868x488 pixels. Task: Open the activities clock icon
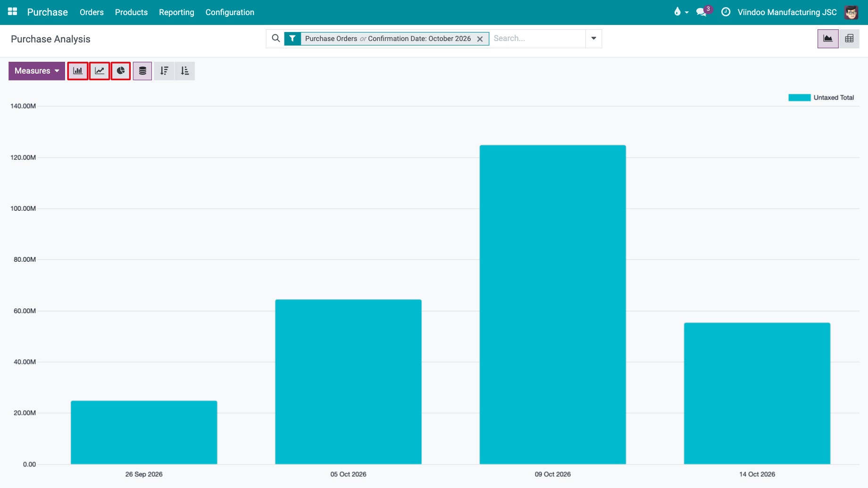(726, 12)
